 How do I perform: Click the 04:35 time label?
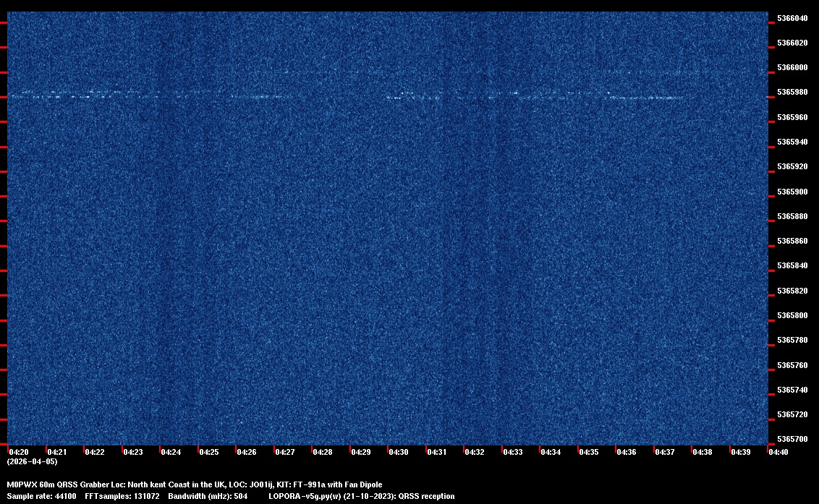[589, 452]
